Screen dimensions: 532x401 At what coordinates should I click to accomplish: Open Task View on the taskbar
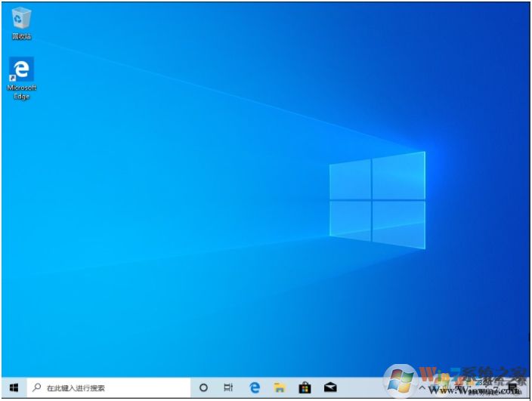[228, 387]
